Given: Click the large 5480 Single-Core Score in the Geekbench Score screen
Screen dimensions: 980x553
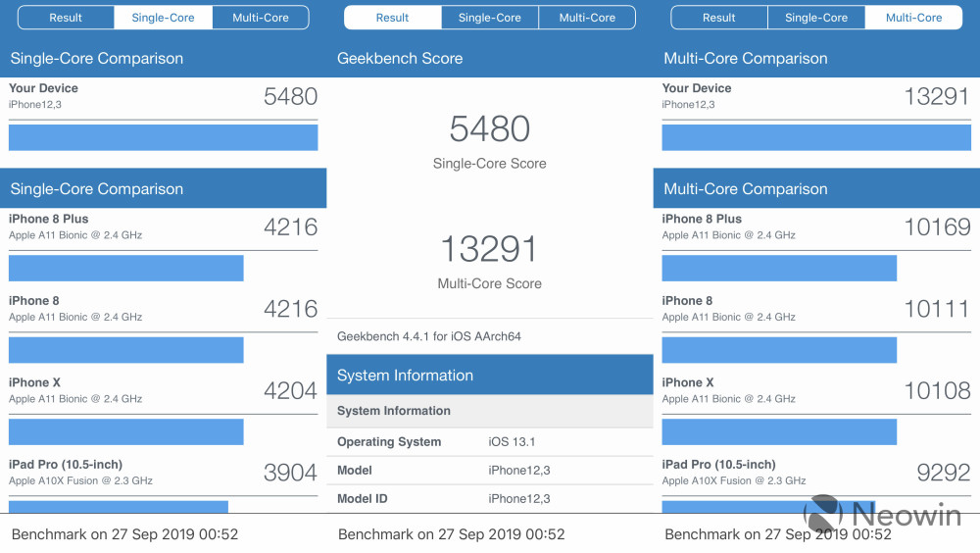Looking at the screenshot, I should tap(489, 128).
